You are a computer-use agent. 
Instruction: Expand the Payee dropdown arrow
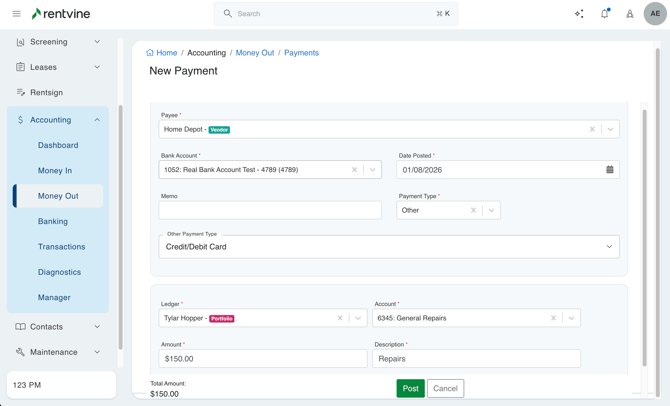click(x=610, y=129)
